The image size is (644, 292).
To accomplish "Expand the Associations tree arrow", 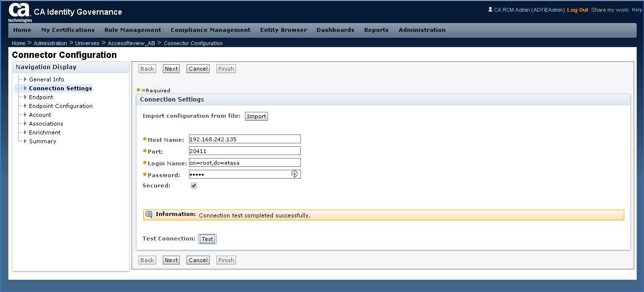I will pyautogui.click(x=25, y=124).
